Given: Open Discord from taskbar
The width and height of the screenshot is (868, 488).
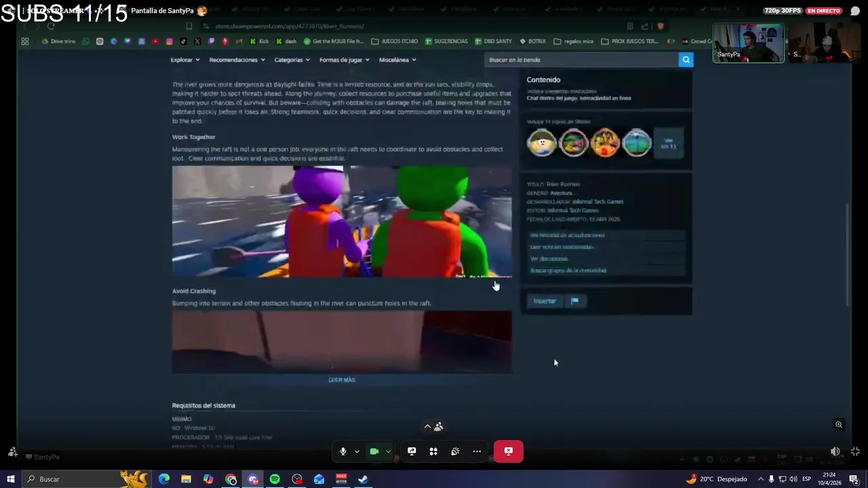Looking at the screenshot, I should 253,479.
